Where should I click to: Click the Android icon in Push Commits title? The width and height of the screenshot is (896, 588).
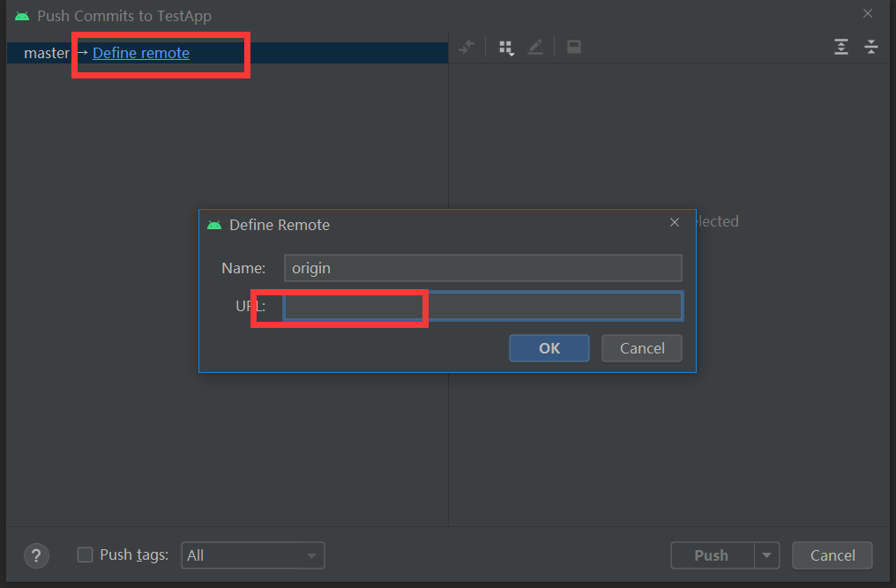tap(22, 16)
